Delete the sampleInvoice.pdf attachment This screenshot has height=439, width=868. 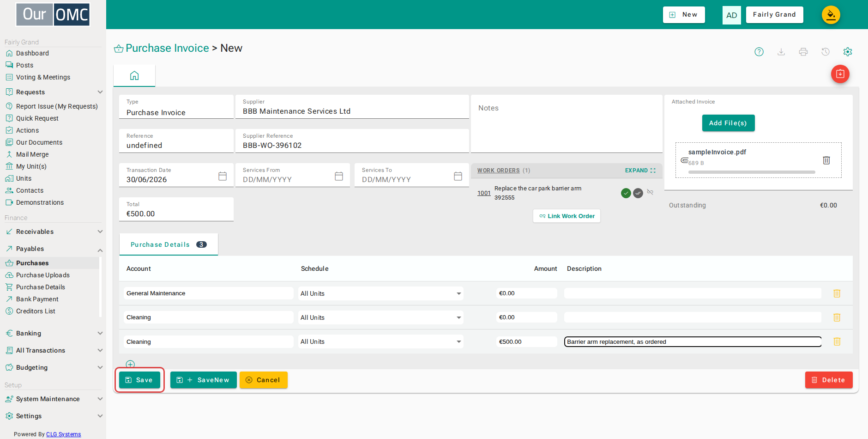(826, 160)
